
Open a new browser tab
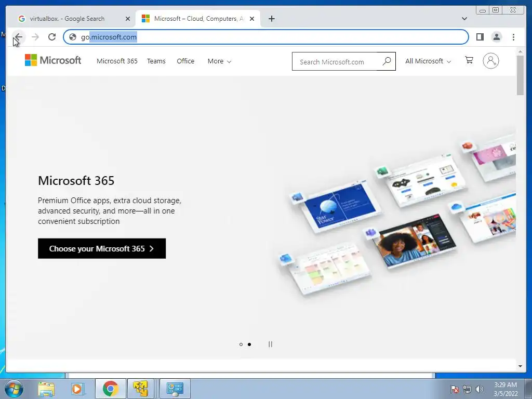pos(271,19)
